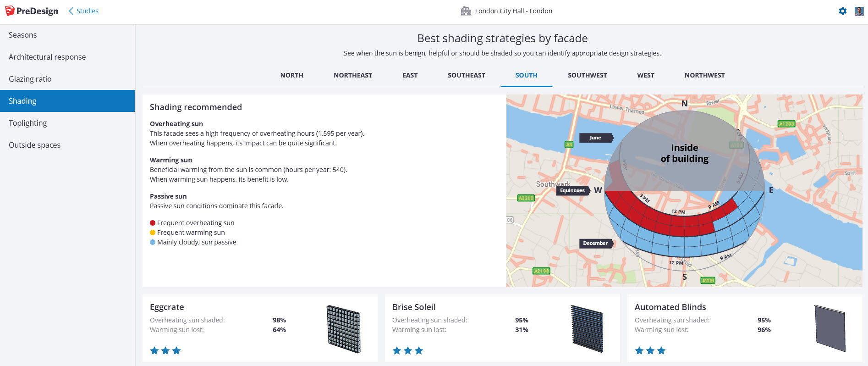Viewport: 868px width, 366px height.
Task: Click the December label on sun diagram
Action: pyautogui.click(x=595, y=244)
